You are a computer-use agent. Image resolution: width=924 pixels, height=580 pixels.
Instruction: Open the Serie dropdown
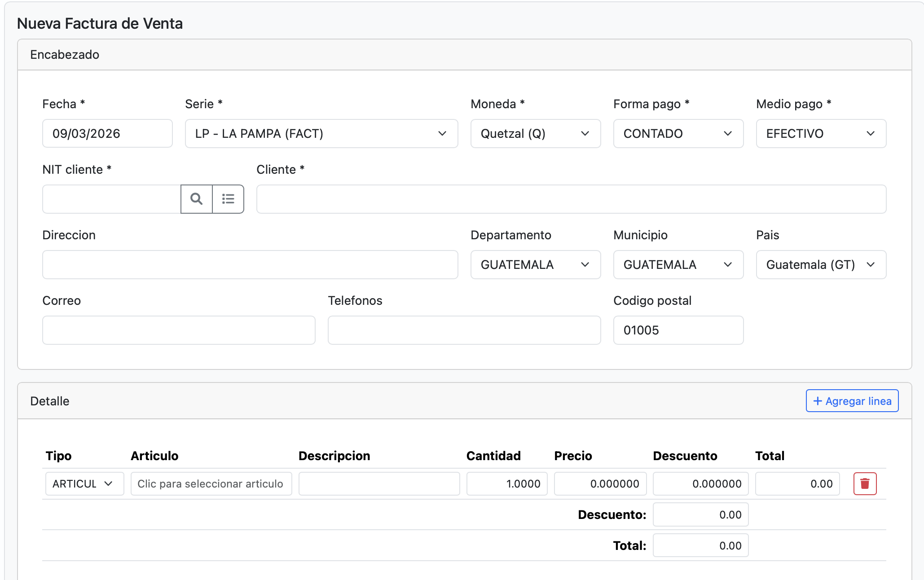321,134
